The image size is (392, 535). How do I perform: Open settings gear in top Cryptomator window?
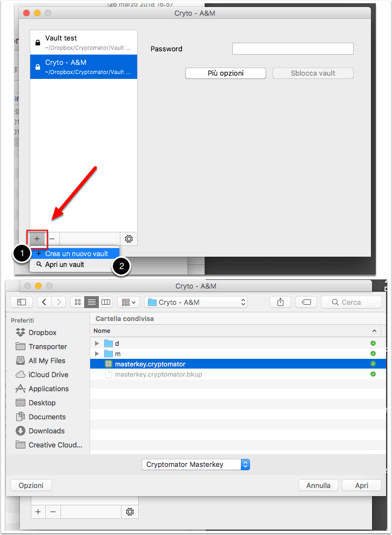pyautogui.click(x=129, y=239)
